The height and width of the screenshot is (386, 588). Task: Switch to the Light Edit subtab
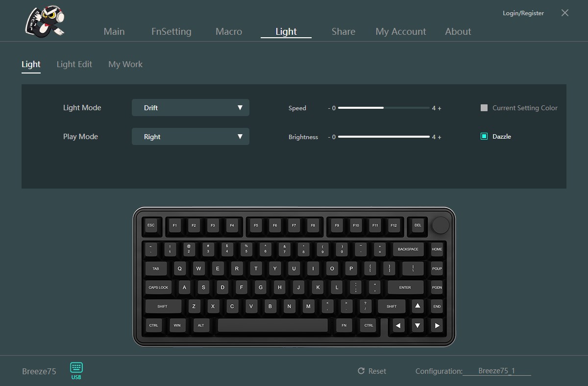pyautogui.click(x=74, y=64)
